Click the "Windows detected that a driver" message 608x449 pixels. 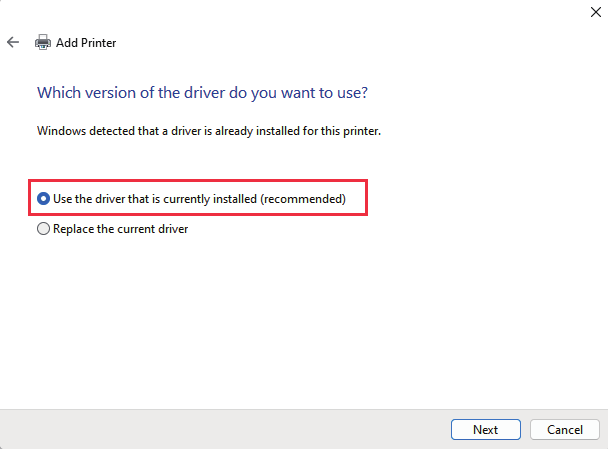click(209, 131)
